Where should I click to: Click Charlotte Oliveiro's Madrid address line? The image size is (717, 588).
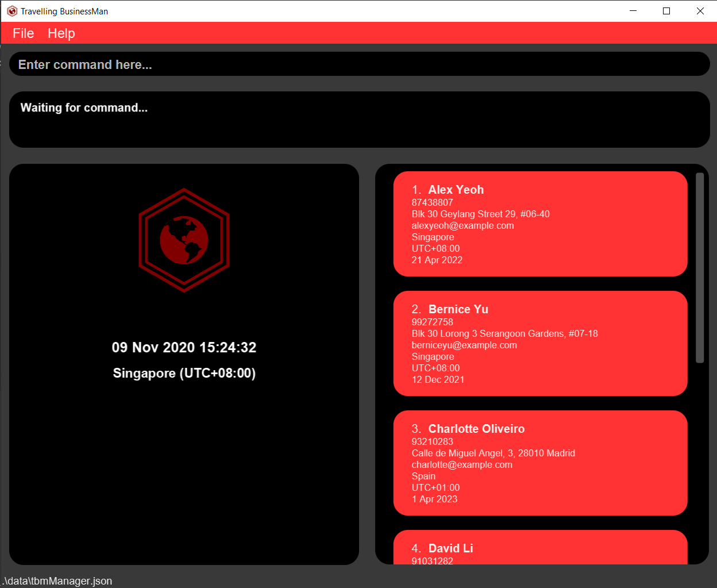(493, 453)
